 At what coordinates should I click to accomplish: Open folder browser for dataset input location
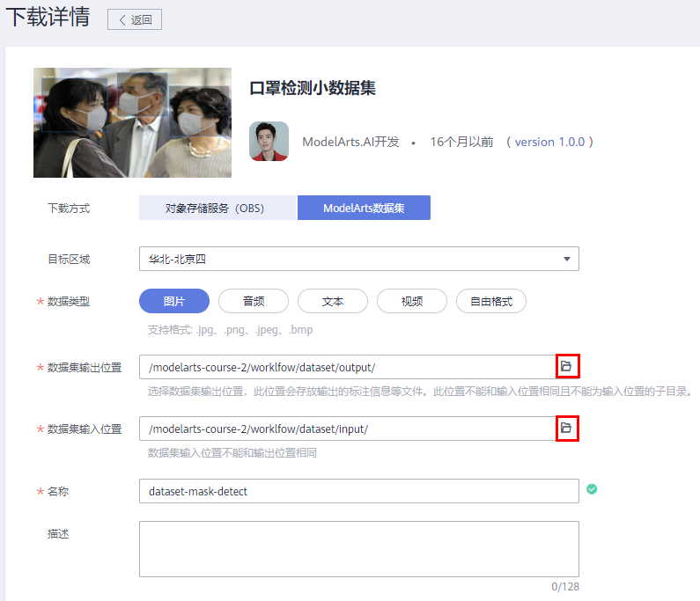tap(567, 428)
